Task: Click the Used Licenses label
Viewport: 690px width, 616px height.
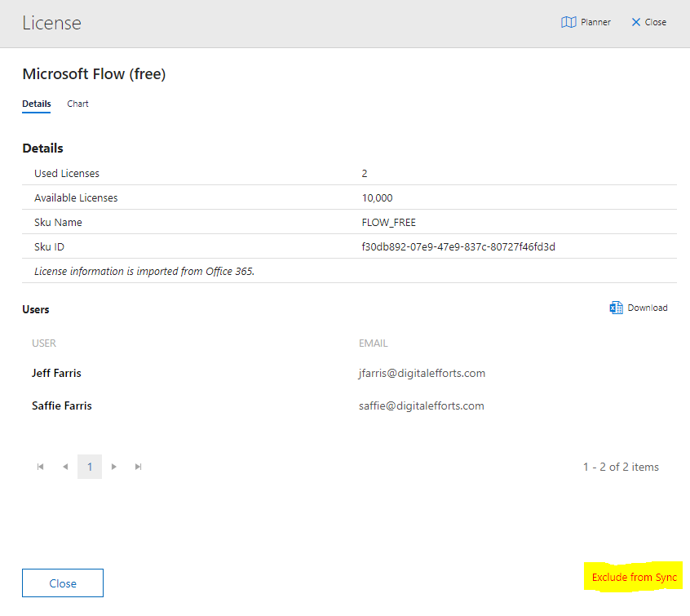Action: [x=67, y=174]
